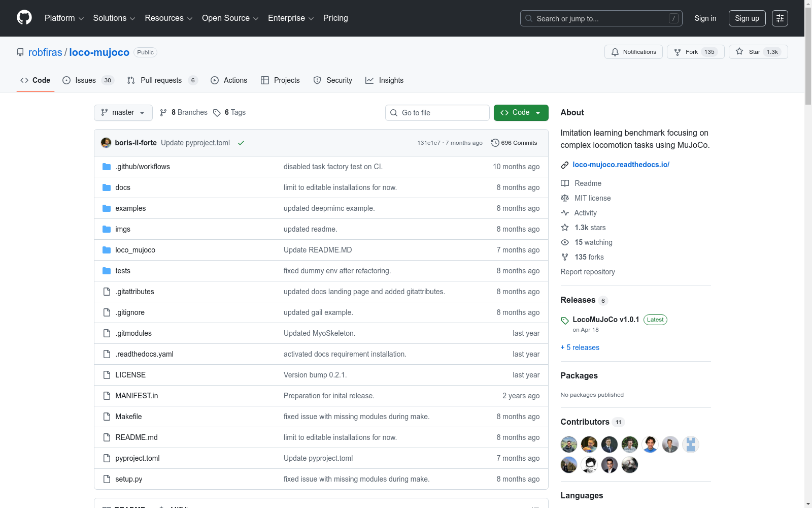
Task: Open the loco-mujoco.readthedocs.io link
Action: (x=621, y=165)
